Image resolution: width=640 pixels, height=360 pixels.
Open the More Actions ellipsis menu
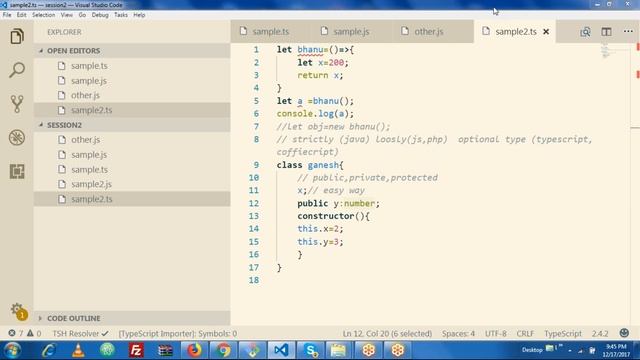click(628, 31)
